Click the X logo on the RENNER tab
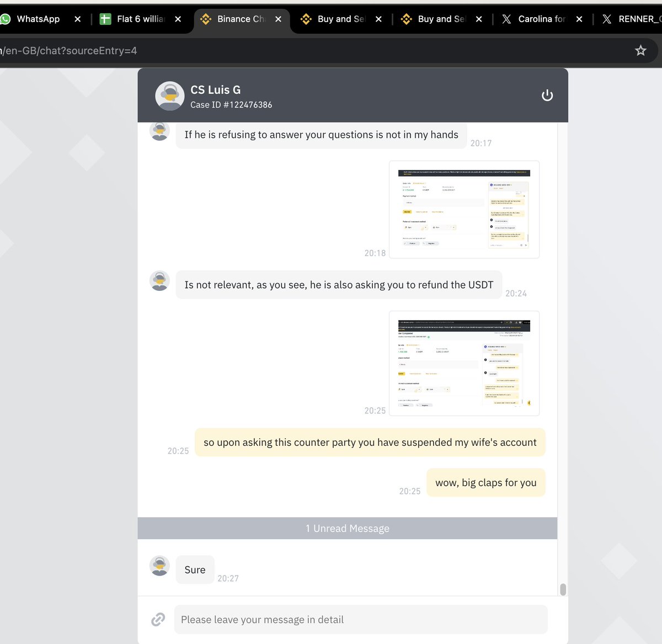This screenshot has height=644, width=662. click(607, 19)
